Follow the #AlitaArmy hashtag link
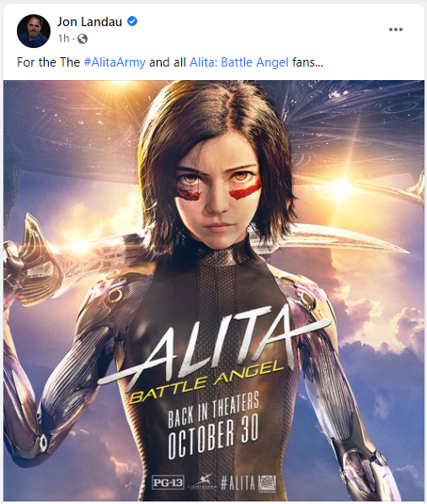 [x=115, y=62]
